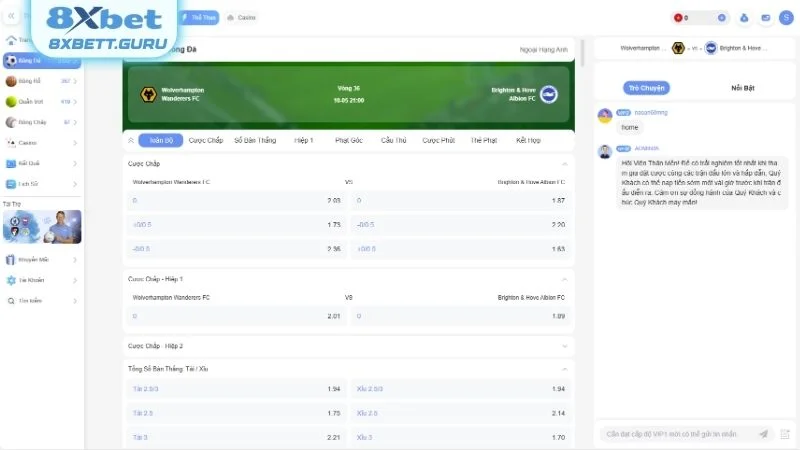
Task: Click the icon right of the send button
Action: click(x=785, y=434)
